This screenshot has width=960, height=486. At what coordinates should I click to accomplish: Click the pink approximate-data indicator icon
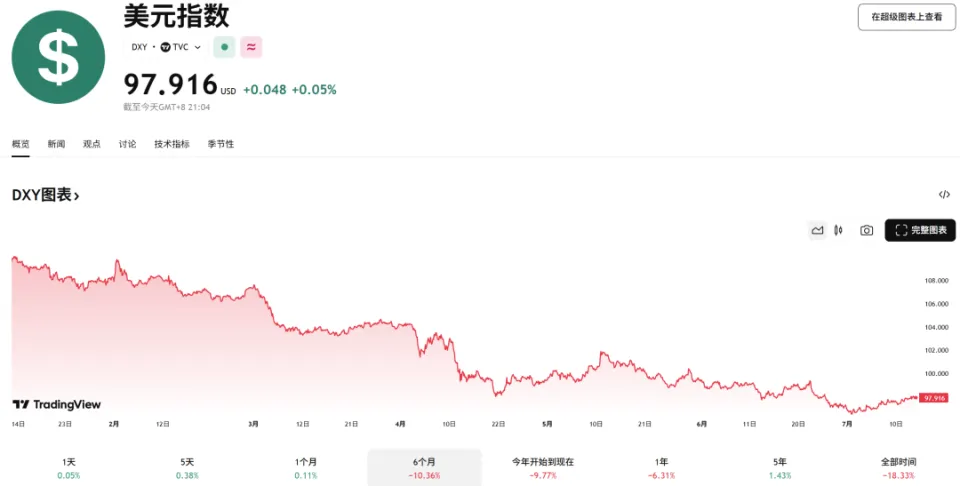[x=251, y=47]
